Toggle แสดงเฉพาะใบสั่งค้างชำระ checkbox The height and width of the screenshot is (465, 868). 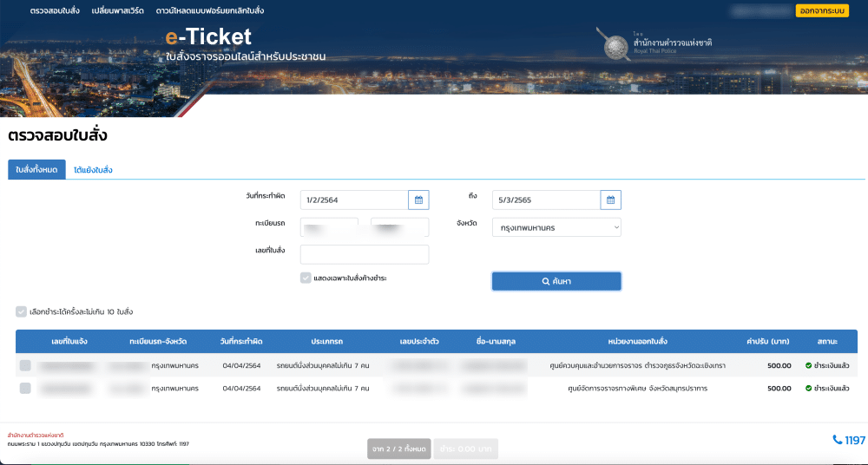(306, 278)
